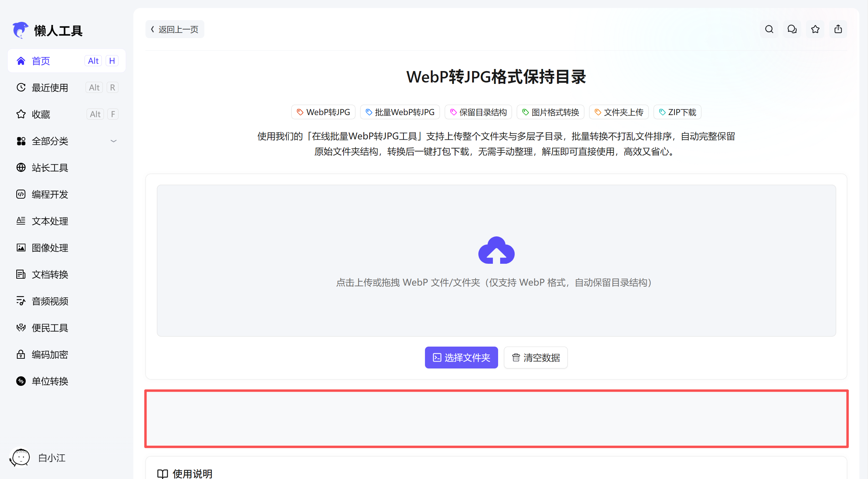Screen dimensions: 868x479
Task: Open the search icon in the top toolbar
Action: pos(769,29)
